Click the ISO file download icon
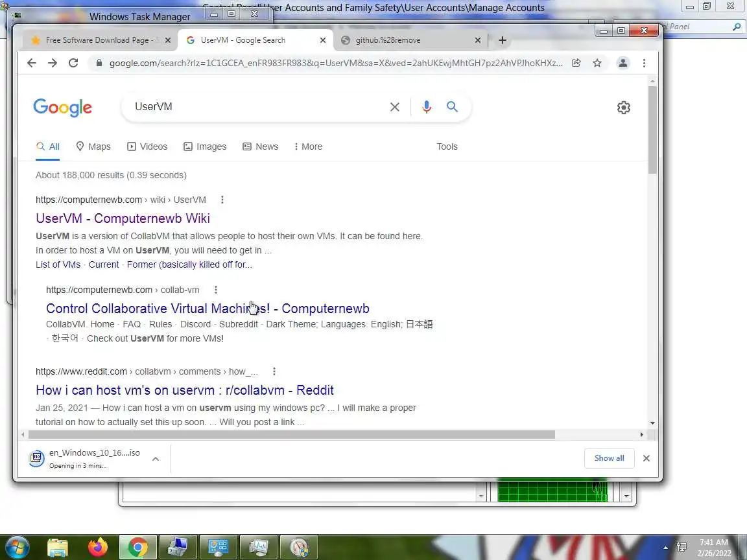The height and width of the screenshot is (560, 747). click(x=37, y=459)
